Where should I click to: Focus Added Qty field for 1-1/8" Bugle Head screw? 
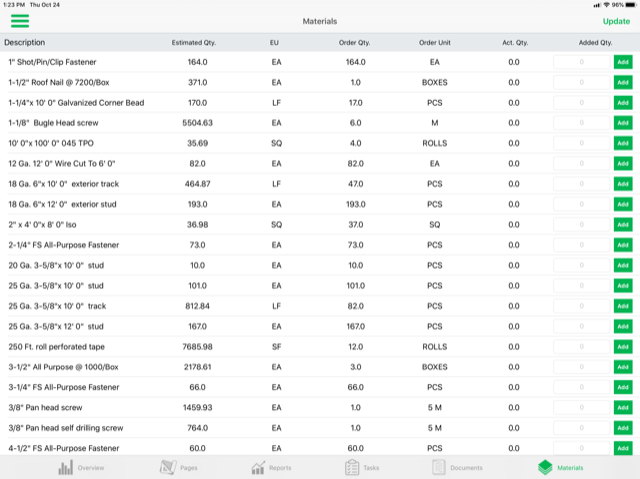click(x=582, y=123)
